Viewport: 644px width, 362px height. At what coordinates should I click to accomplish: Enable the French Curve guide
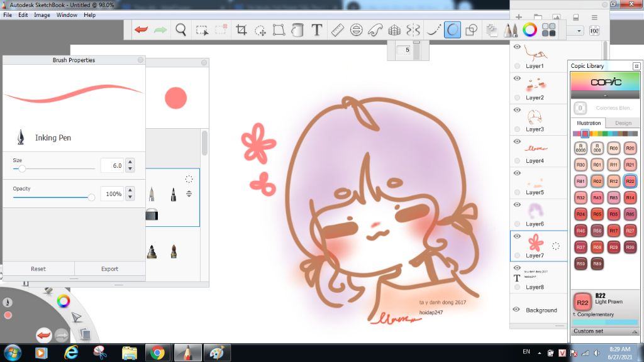(375, 30)
